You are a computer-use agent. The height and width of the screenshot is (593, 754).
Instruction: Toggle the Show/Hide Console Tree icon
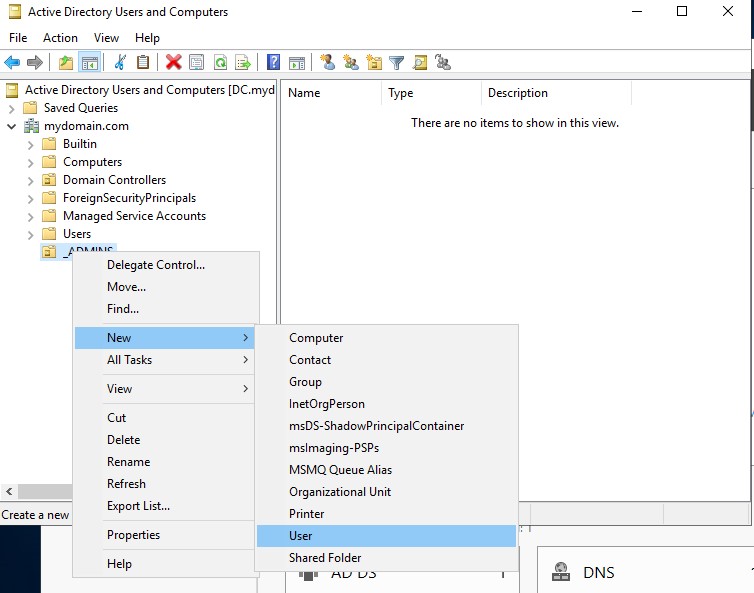click(x=90, y=63)
